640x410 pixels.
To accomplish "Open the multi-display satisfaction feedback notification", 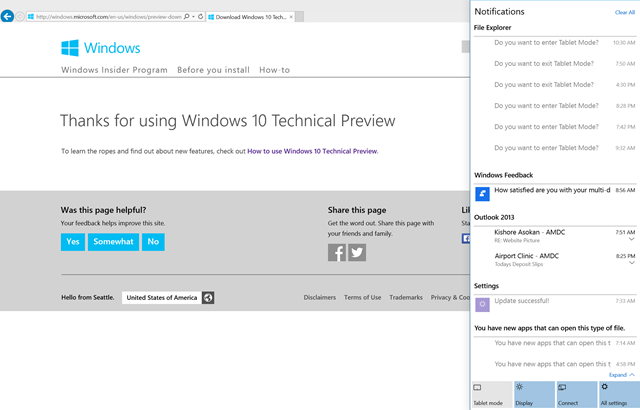I will pyautogui.click(x=555, y=193).
